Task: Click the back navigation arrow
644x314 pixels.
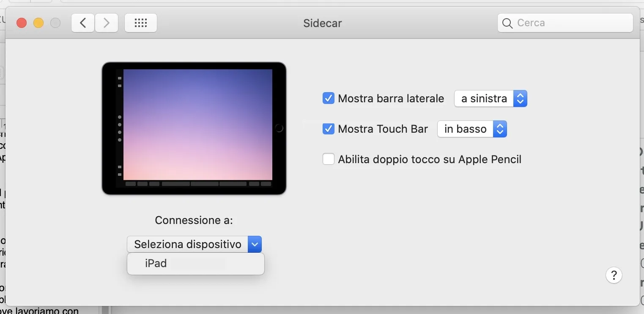Action: coord(82,23)
